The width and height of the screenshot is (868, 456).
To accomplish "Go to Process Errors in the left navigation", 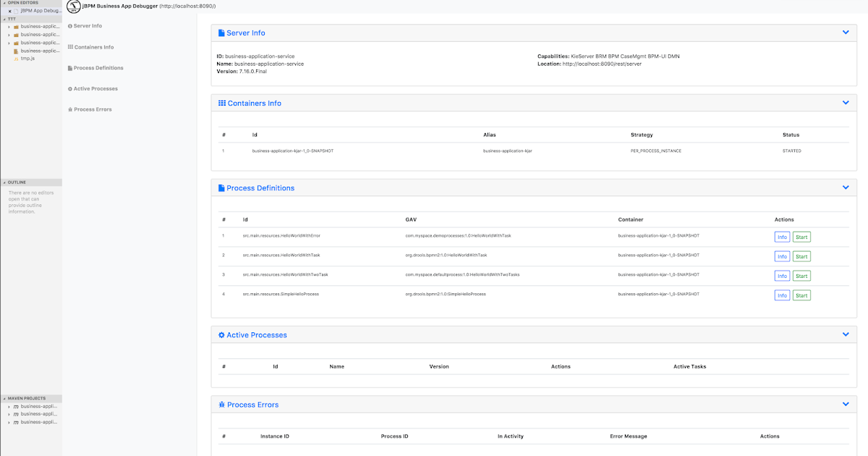I will pos(90,109).
